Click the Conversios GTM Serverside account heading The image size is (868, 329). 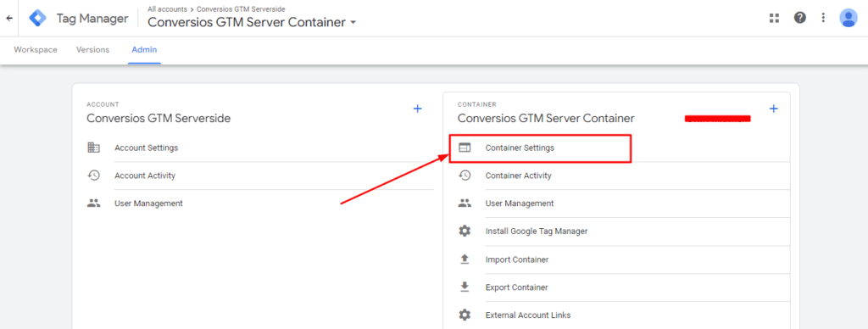[x=159, y=118]
